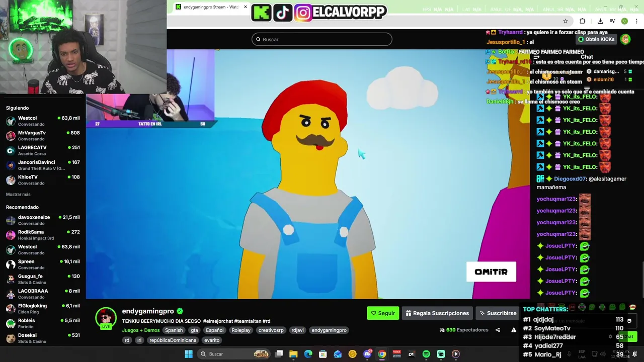This screenshot has width=644, height=362.
Task: Open recommended channel davooxeneize
Action: [x=43, y=220]
